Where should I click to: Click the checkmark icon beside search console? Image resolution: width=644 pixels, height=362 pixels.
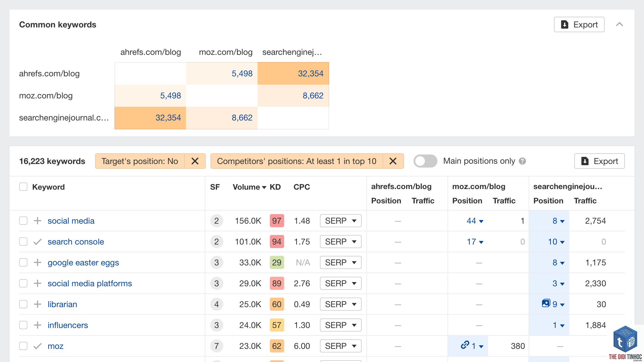(37, 242)
